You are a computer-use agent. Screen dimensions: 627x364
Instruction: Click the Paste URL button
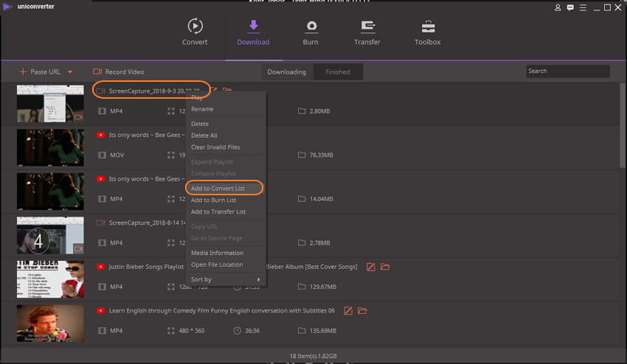40,72
